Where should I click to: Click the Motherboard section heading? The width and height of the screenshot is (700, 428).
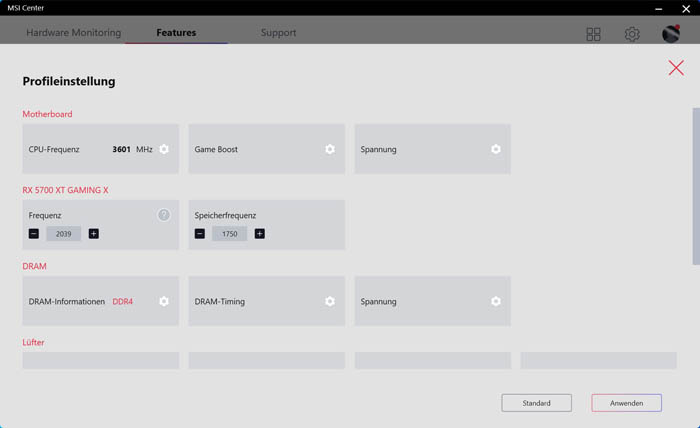coord(47,114)
